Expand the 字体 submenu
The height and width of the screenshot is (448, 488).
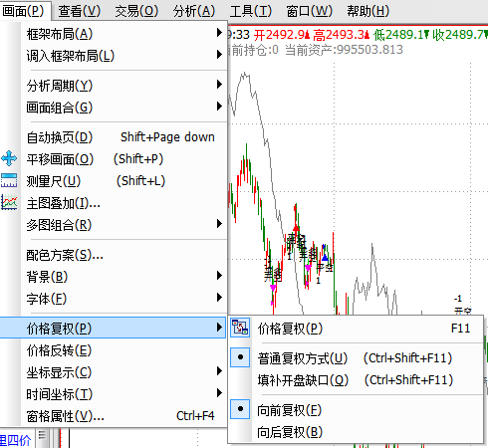click(x=219, y=298)
